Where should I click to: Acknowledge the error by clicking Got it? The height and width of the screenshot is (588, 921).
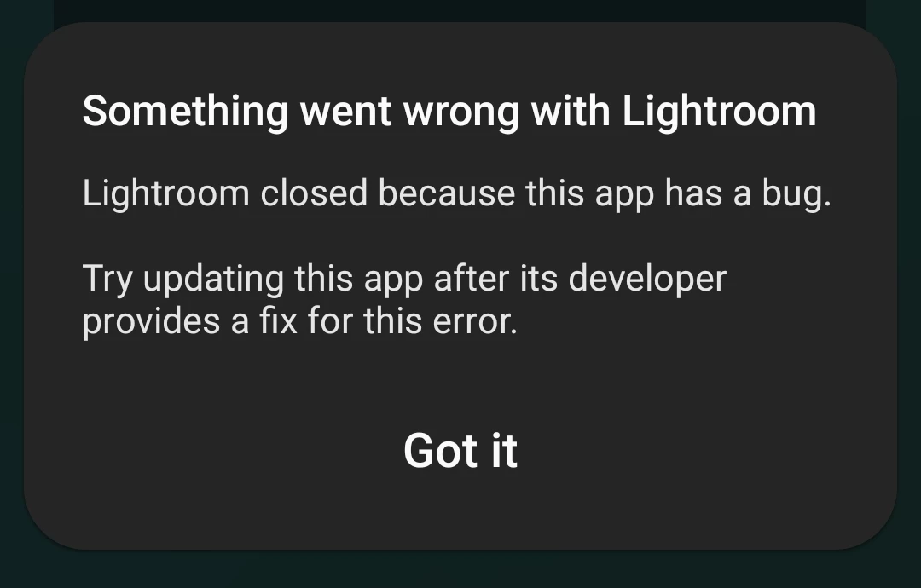tap(460, 451)
